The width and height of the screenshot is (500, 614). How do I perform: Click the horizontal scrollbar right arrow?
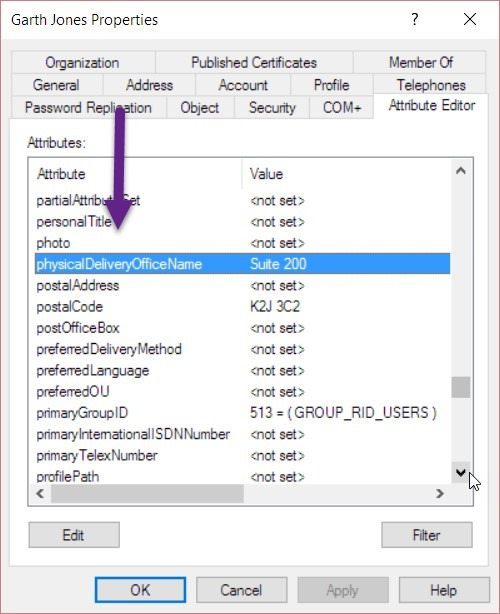440,493
